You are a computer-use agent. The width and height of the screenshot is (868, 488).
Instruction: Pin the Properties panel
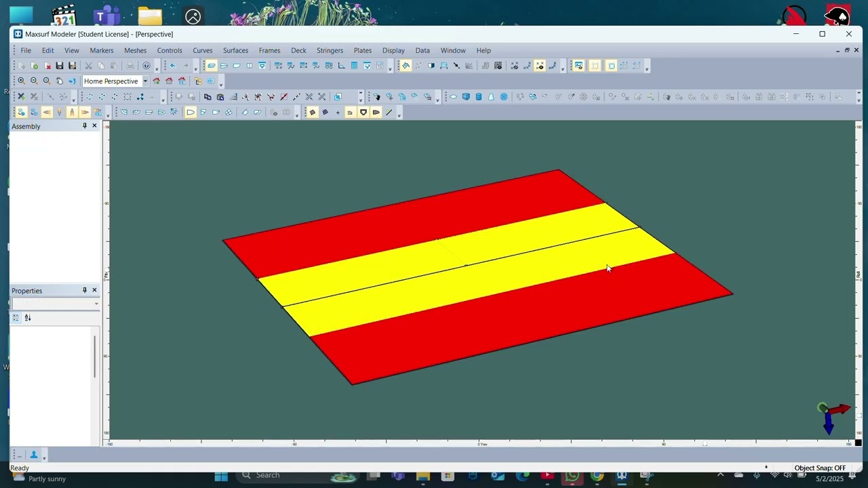(x=85, y=290)
